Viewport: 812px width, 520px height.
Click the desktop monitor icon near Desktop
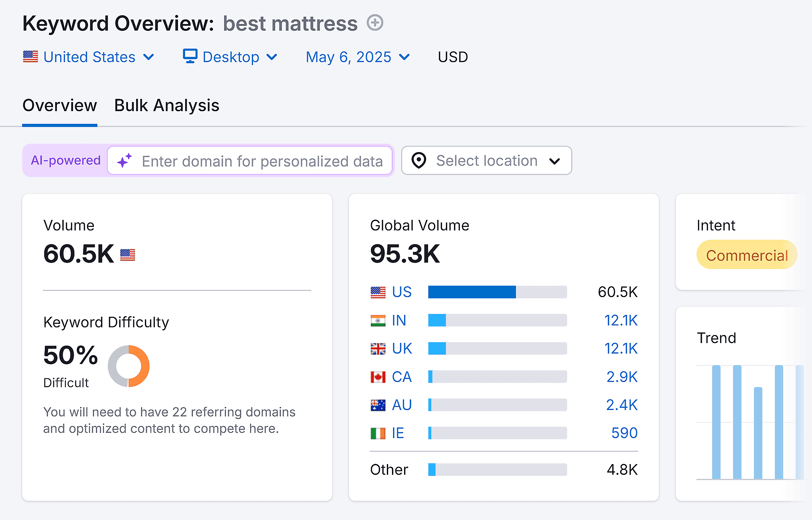tap(190, 57)
